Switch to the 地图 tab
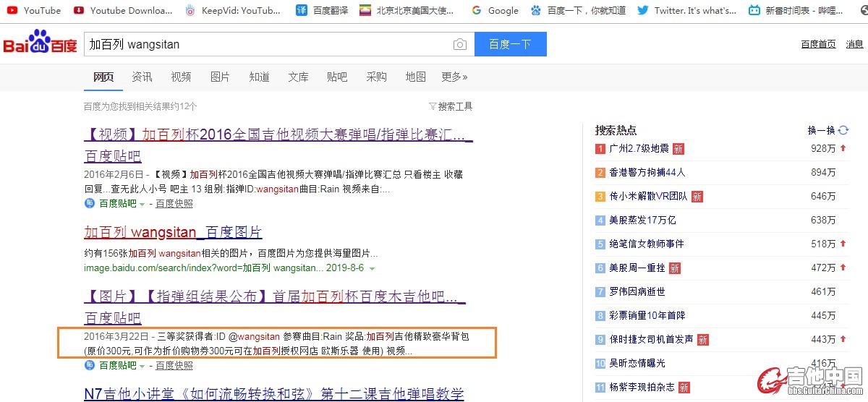The width and height of the screenshot is (868, 402). tap(415, 77)
